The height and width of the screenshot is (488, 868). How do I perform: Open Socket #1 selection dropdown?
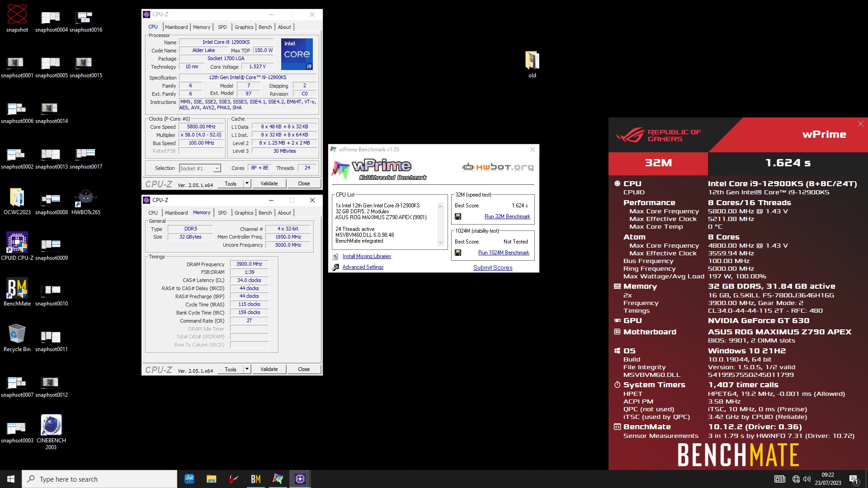[217, 168]
